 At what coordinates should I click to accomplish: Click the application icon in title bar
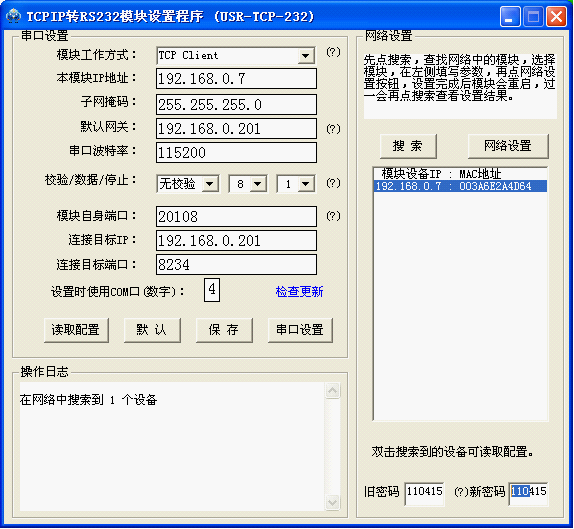click(x=14, y=16)
